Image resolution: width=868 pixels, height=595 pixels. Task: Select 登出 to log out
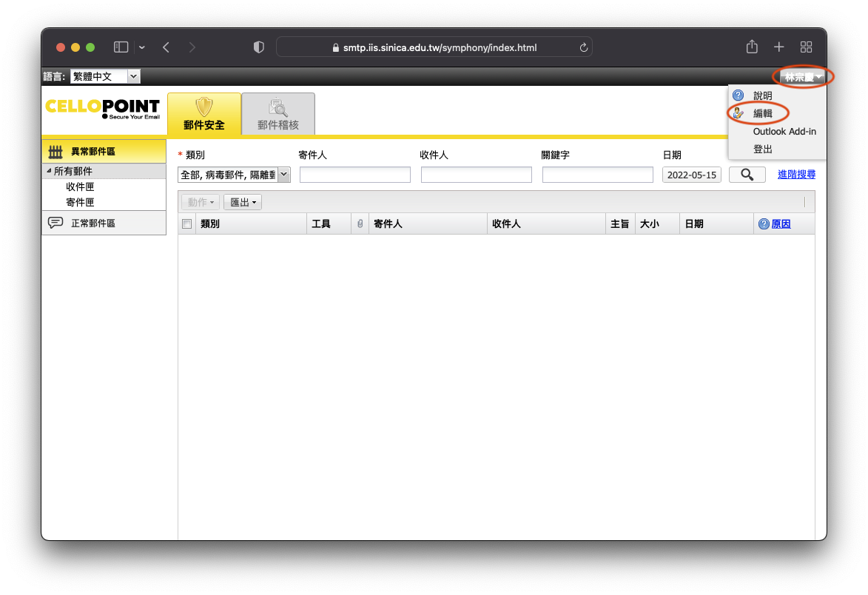762,149
